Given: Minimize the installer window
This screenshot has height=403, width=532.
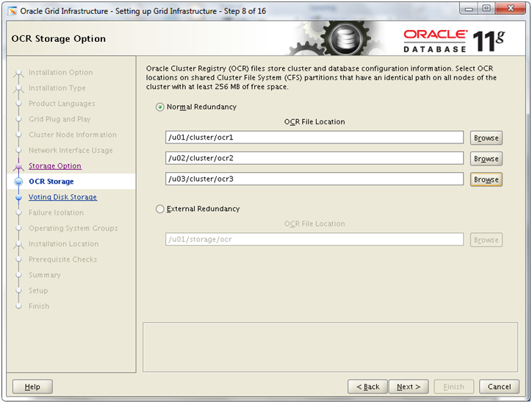Looking at the screenshot, I should point(469,9).
